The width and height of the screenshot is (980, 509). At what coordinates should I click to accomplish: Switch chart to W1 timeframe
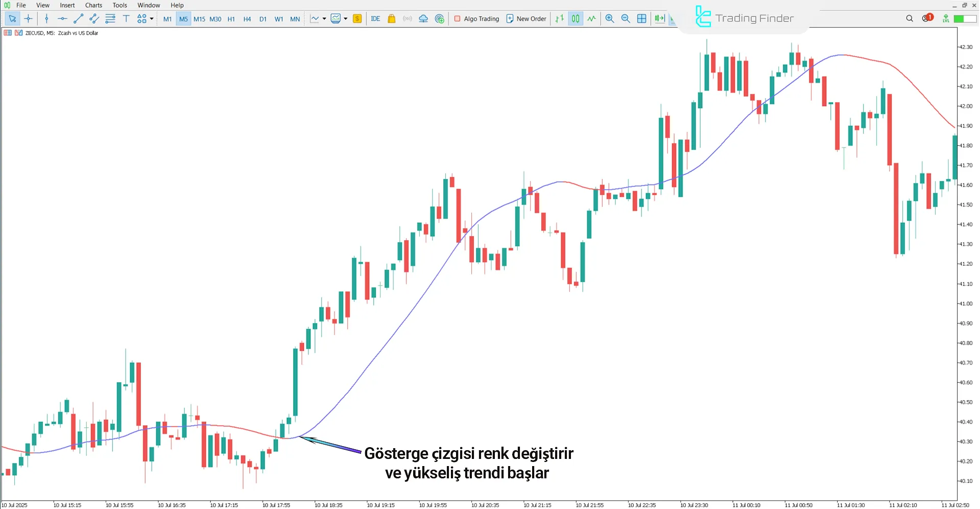click(279, 19)
